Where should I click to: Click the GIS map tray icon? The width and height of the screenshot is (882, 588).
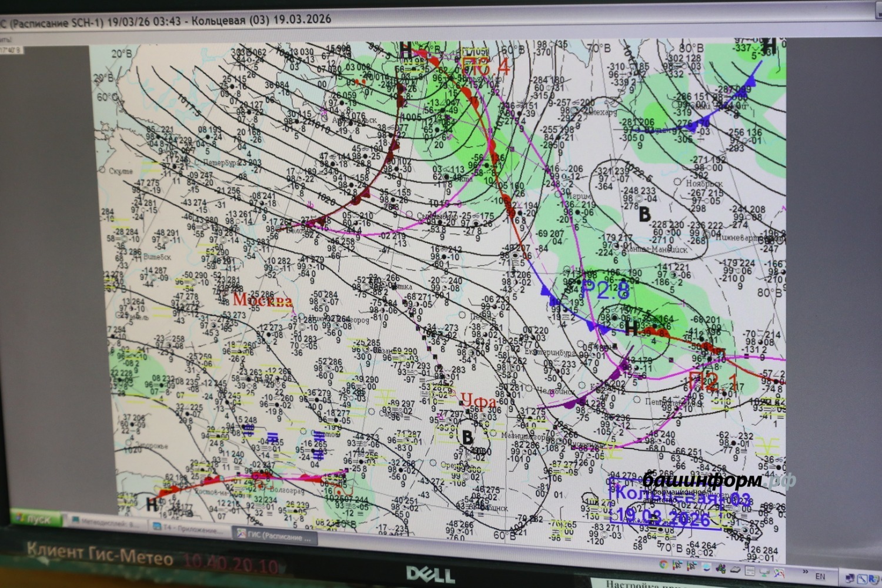pos(779,572)
